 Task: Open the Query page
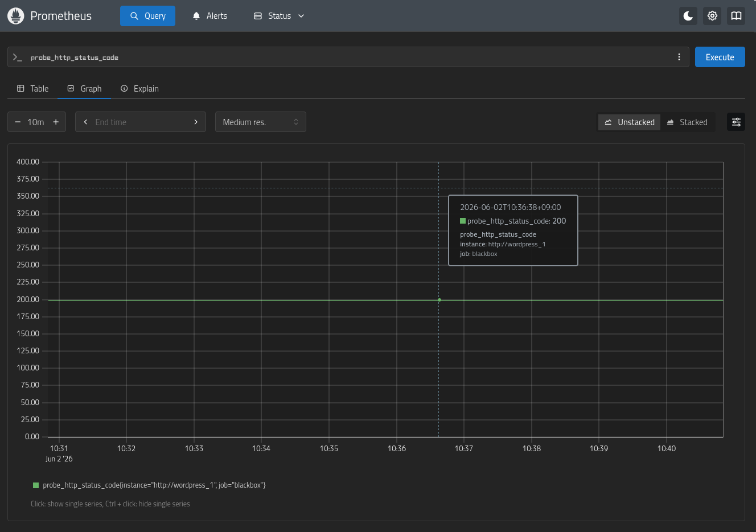147,16
